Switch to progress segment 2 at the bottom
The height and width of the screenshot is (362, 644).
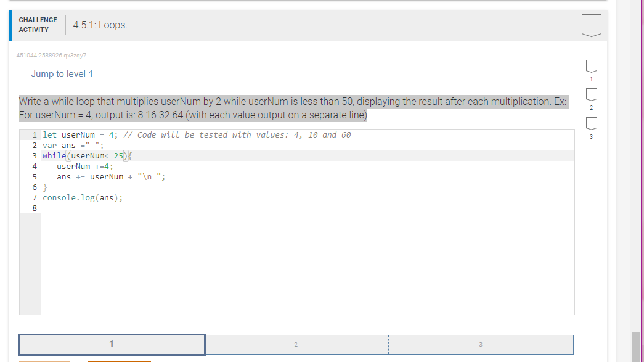tap(296, 344)
